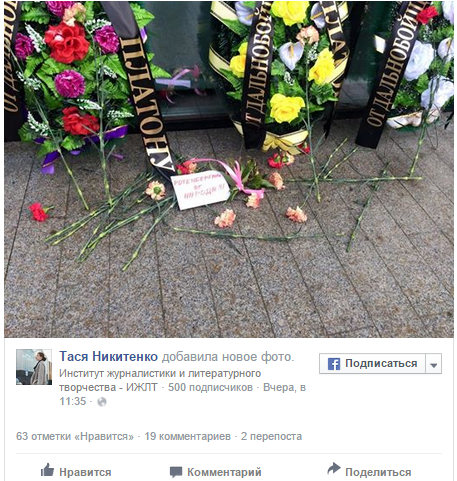The width and height of the screenshot is (457, 481).
Task: Click the speech bubble comment icon
Action: [176, 472]
